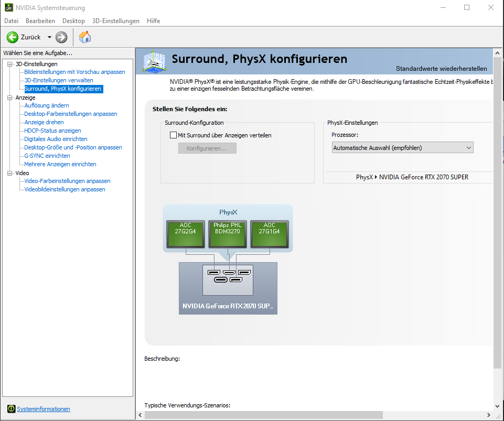Click the Konfigurieren... button
This screenshot has width=504, height=421.
tap(207, 148)
